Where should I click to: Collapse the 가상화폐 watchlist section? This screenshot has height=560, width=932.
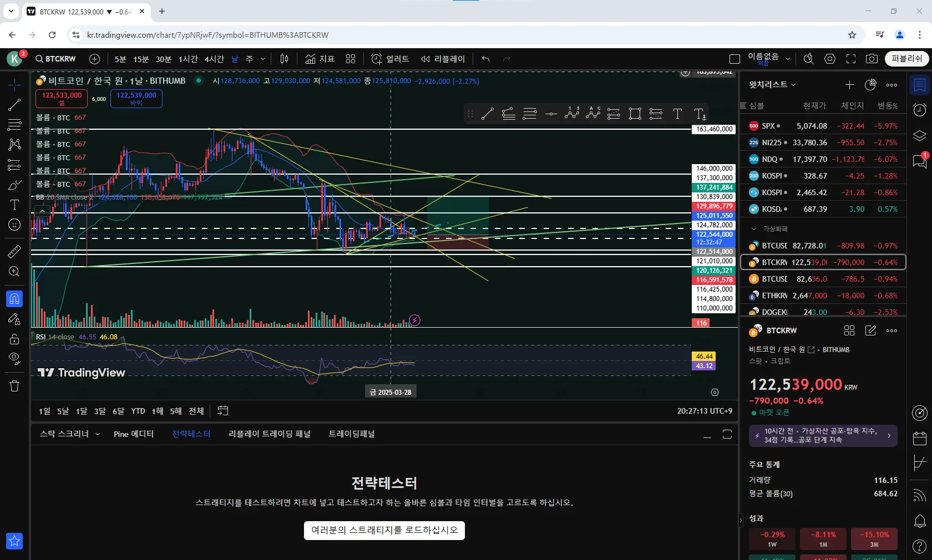[x=753, y=228]
